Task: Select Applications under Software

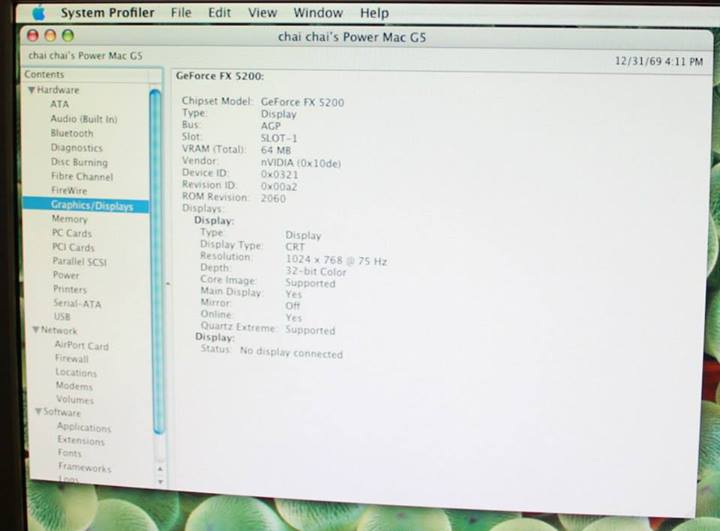Action: [84, 427]
